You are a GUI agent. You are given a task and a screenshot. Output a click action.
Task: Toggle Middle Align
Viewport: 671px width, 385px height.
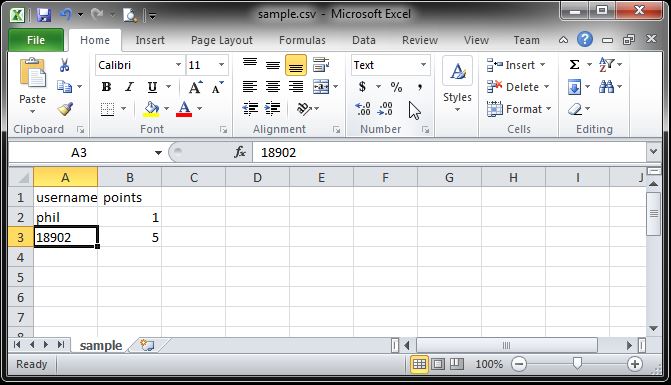coord(273,65)
